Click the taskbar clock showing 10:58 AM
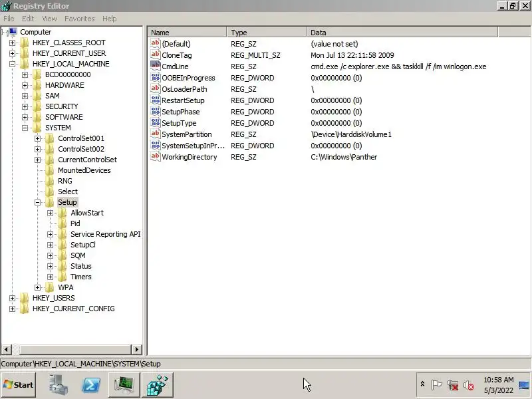 [x=498, y=385]
